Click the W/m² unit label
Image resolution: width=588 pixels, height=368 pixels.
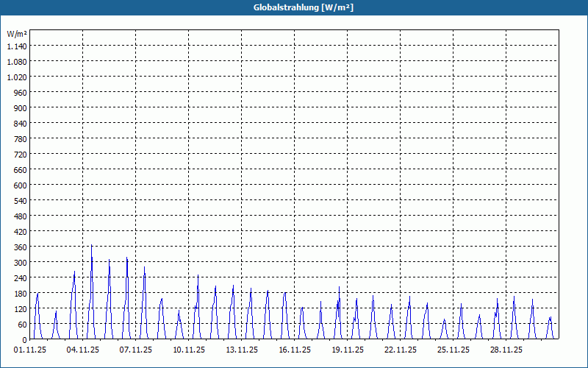click(x=17, y=34)
